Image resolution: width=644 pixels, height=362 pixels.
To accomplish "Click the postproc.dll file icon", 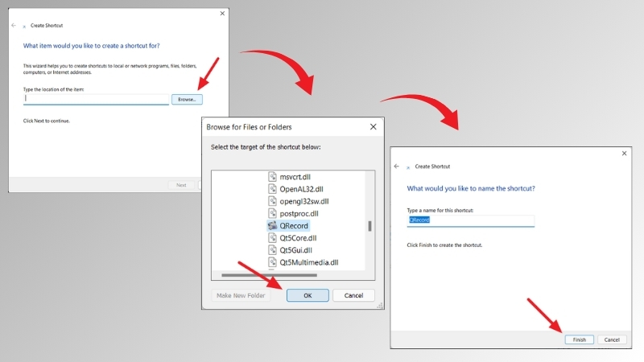I will 272,213.
